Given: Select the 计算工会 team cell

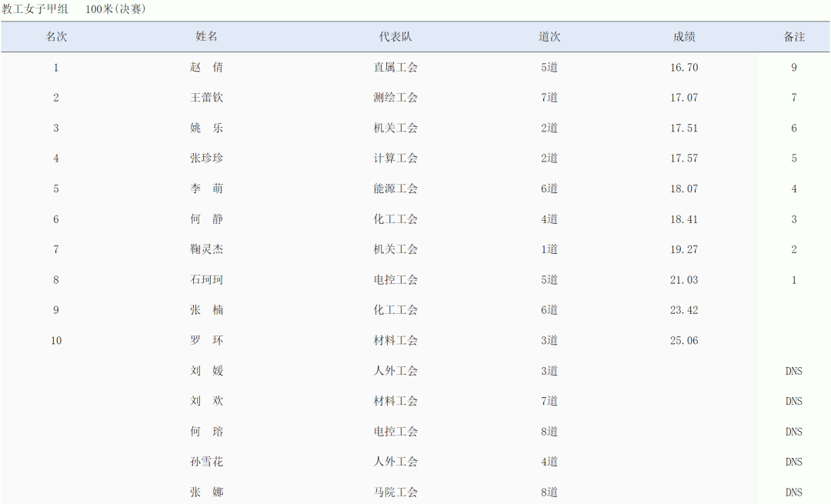Looking at the screenshot, I should (395, 159).
